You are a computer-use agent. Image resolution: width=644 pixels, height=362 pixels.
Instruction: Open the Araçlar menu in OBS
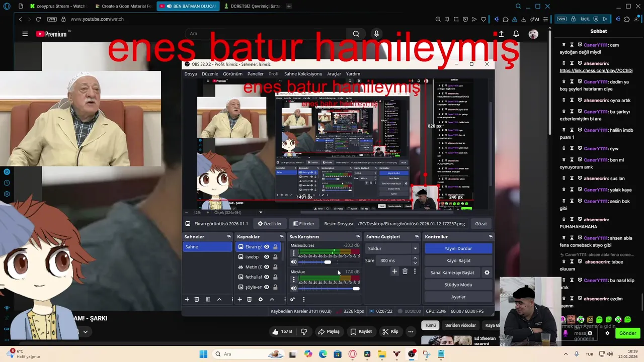coord(334,74)
